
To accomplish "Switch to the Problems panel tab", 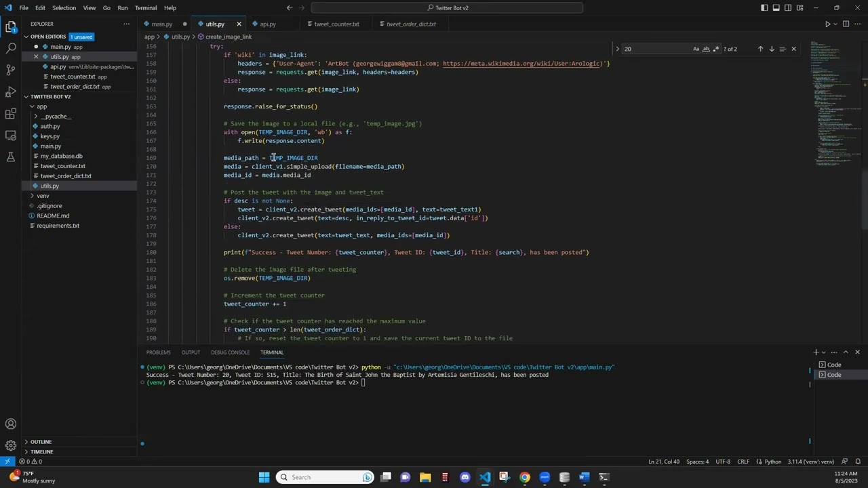I will (x=158, y=352).
